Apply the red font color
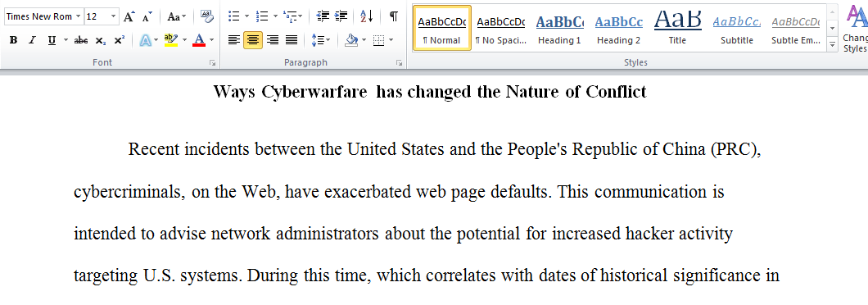This screenshot has width=868, height=305. click(199, 40)
